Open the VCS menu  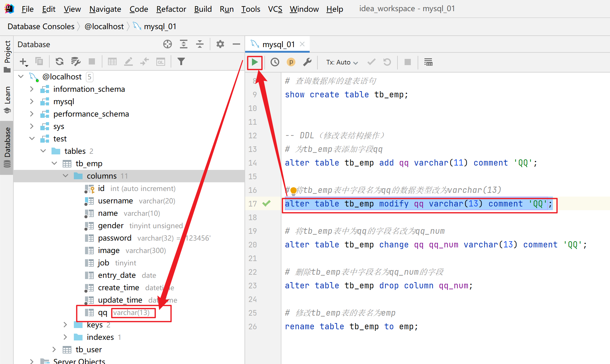click(x=275, y=9)
